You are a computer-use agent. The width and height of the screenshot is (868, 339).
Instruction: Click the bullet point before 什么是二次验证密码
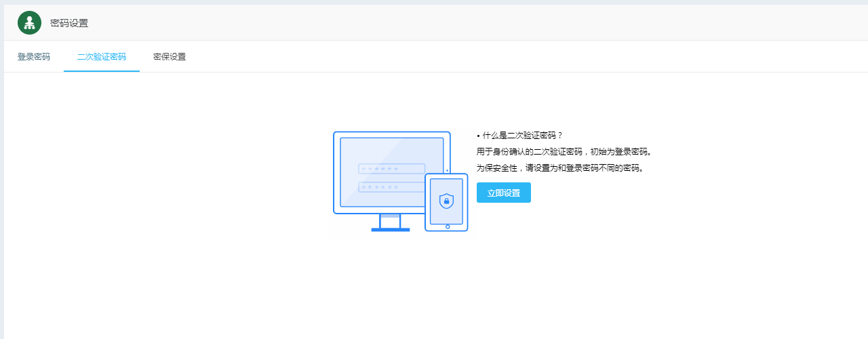point(478,136)
